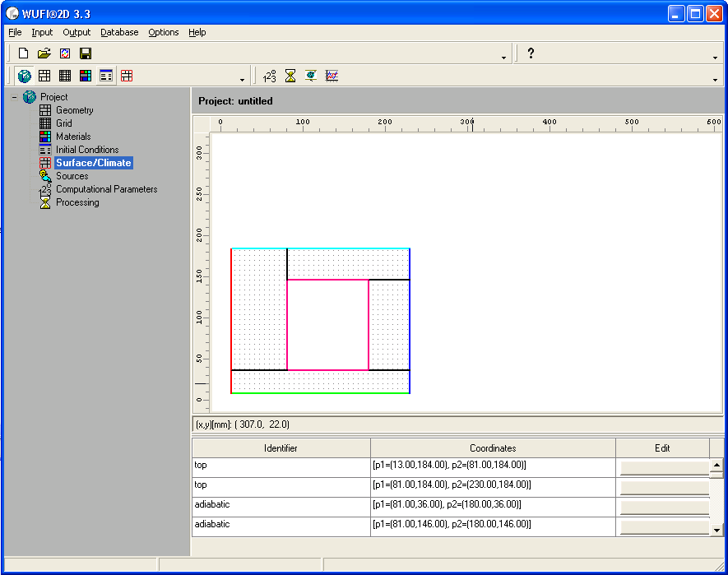Create a new project using the blank page icon

pos(22,53)
